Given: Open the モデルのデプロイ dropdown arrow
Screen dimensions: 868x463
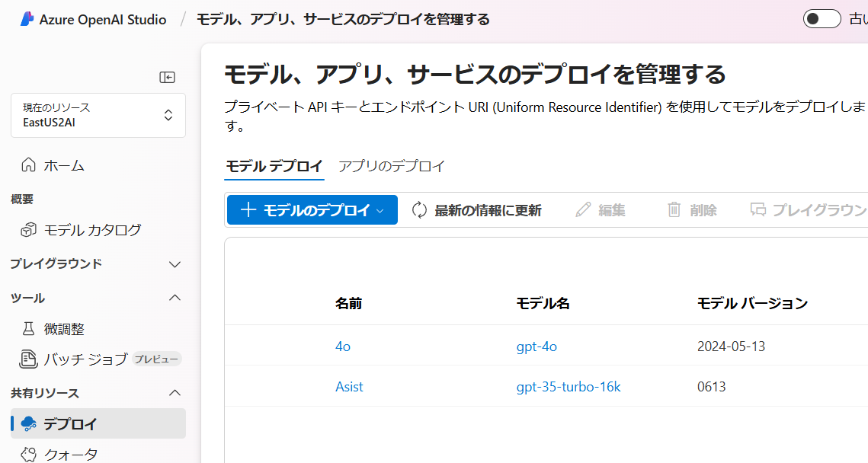Looking at the screenshot, I should tap(380, 211).
